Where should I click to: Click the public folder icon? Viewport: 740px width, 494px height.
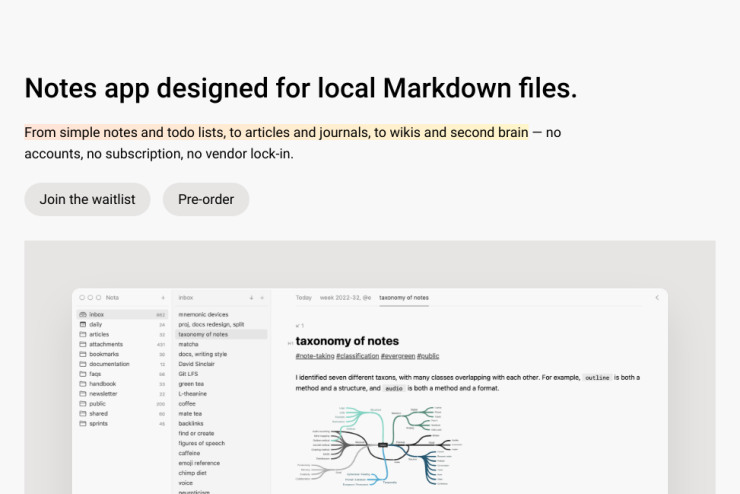[x=83, y=403]
